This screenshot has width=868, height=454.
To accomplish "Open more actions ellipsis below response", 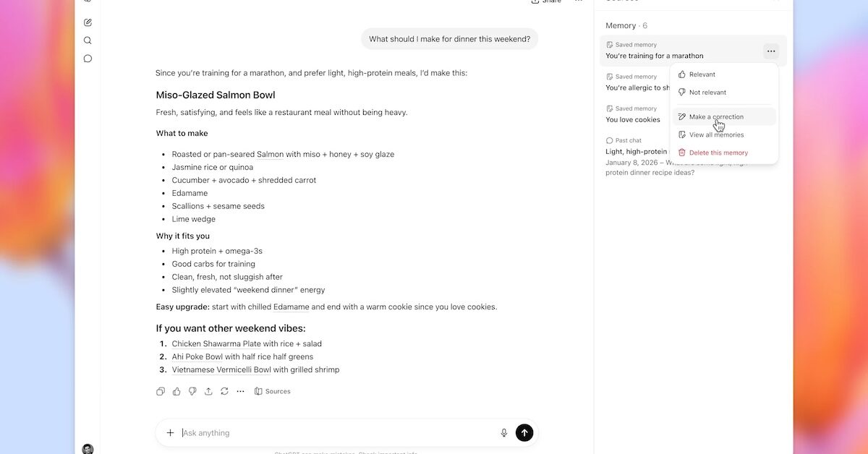I will (240, 391).
